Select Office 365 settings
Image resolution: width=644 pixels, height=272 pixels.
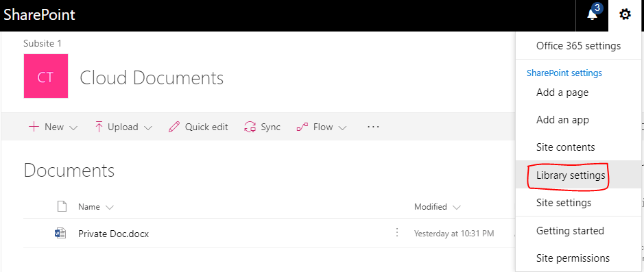(578, 45)
